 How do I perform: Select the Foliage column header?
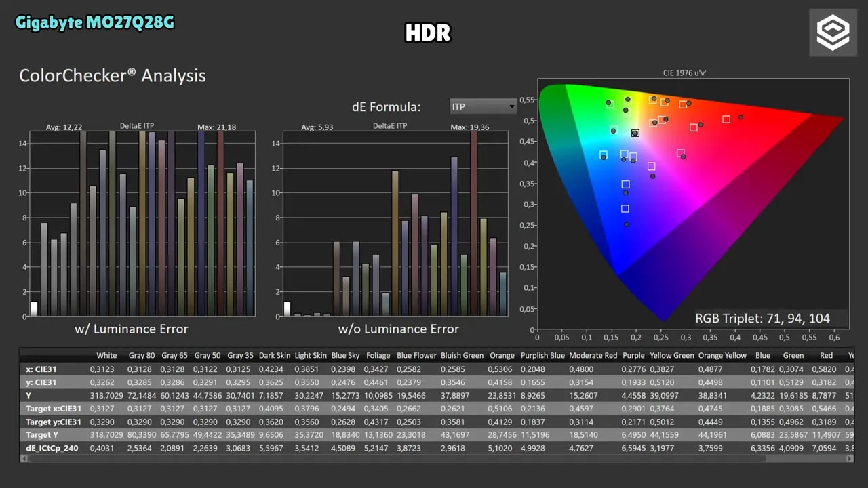coord(378,356)
